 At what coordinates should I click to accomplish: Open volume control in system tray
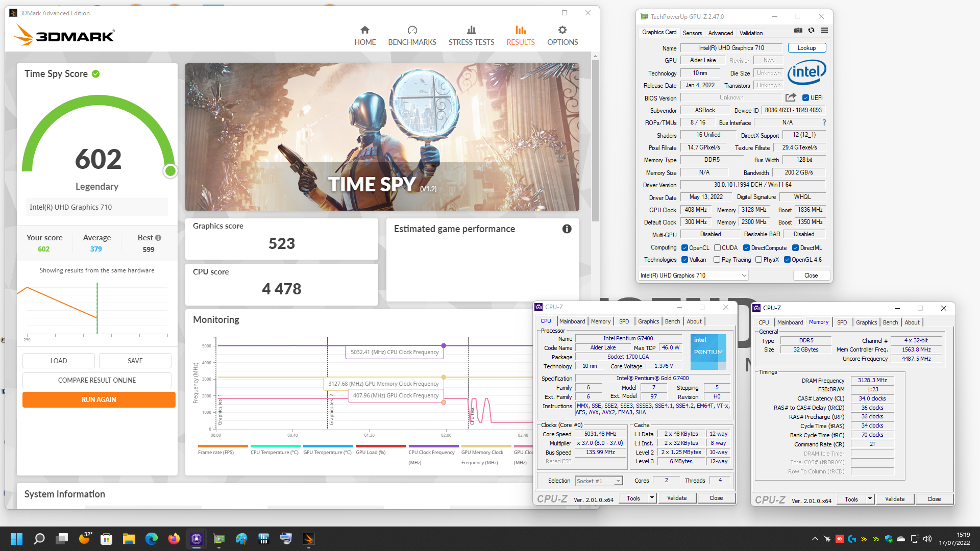coord(927,539)
